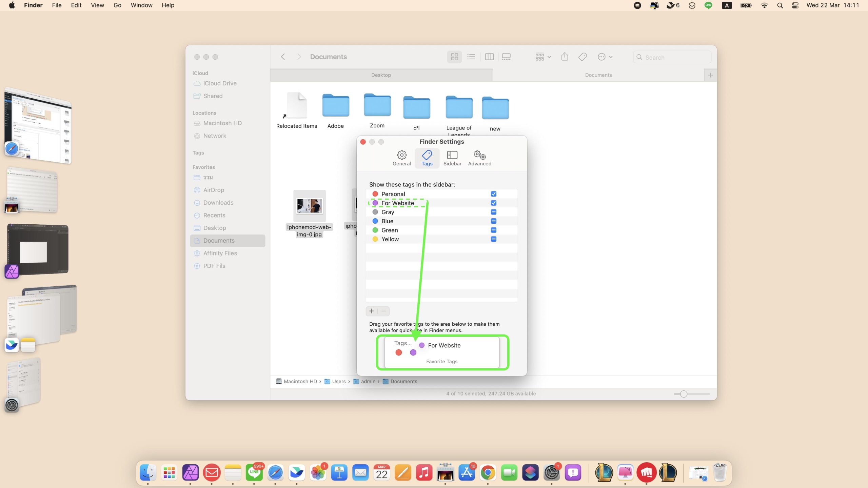Select gallery view icon
868x488 pixels.
coord(506,57)
